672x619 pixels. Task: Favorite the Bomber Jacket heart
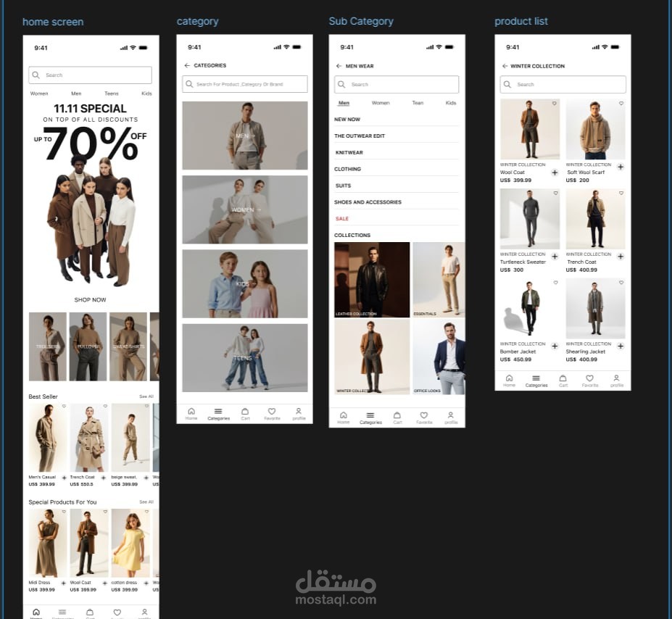(x=555, y=283)
